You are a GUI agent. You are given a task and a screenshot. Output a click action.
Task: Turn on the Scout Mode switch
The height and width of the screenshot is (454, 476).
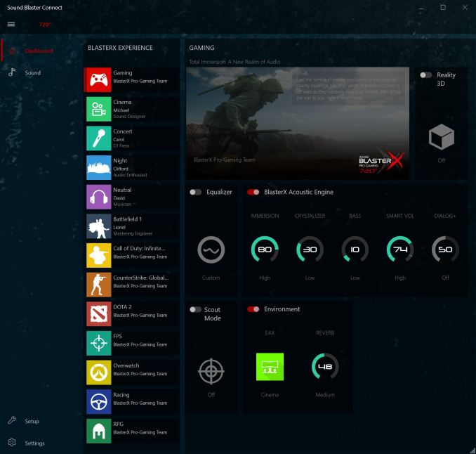(195, 309)
